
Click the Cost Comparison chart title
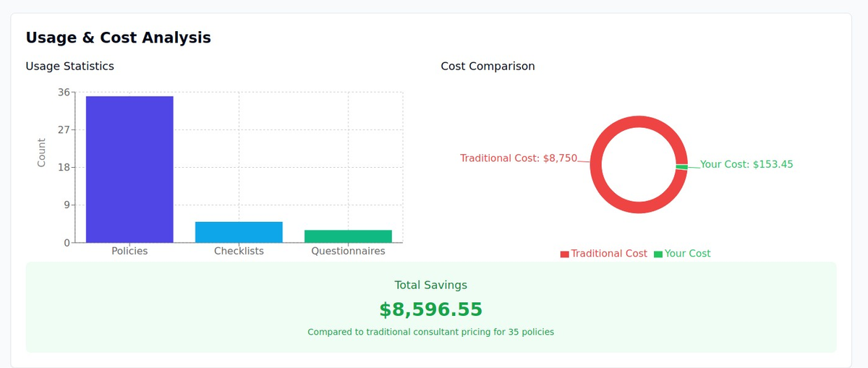coord(488,67)
